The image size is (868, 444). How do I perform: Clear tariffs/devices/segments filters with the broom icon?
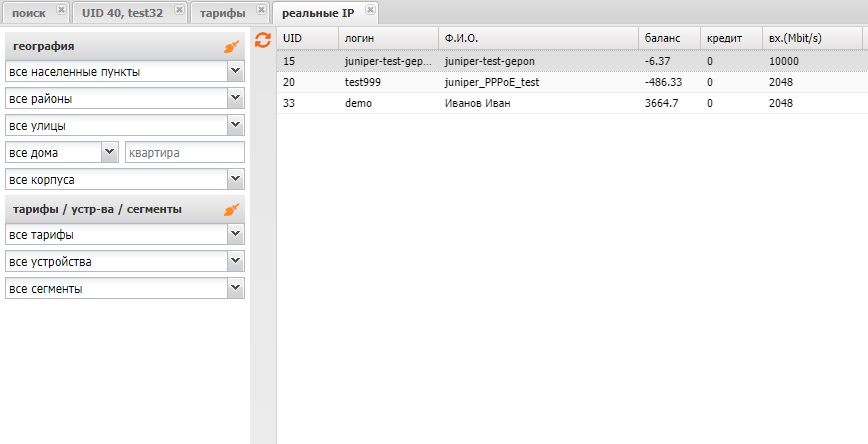click(x=232, y=210)
